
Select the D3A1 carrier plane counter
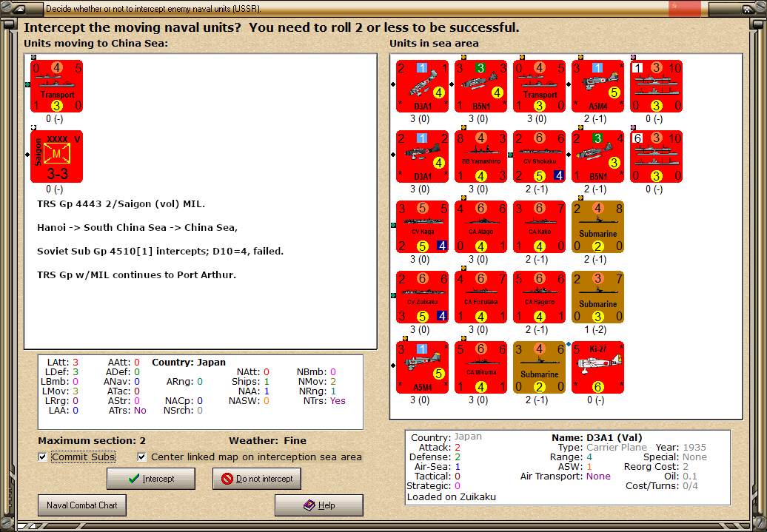point(423,86)
